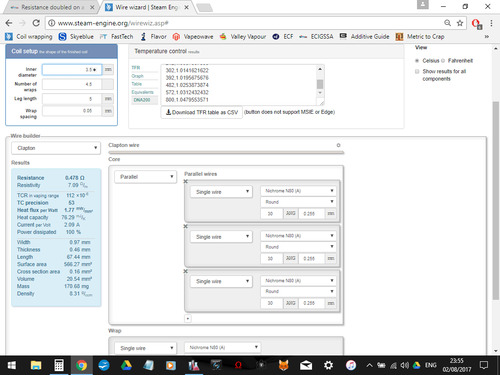
Task: Open first wire's Nichrome N80 material dropdown
Action: 298,191
